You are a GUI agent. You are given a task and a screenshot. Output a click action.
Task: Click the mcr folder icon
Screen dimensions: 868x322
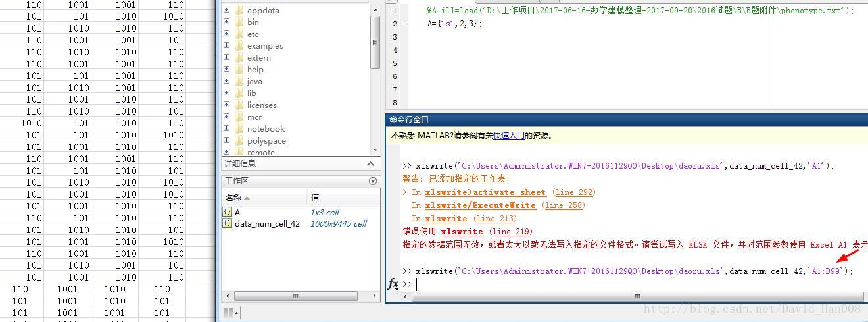(x=239, y=117)
